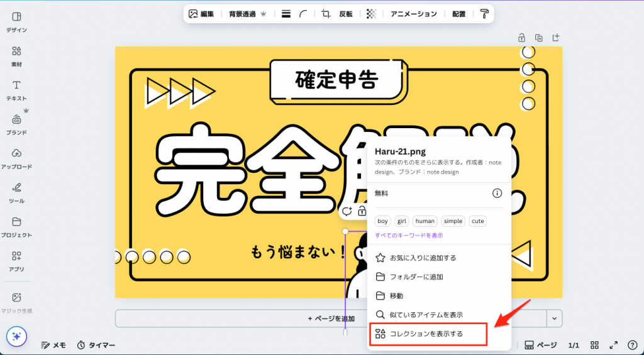Viewport: 644px width, 355px height.
Task: Toggle the lock on the selected element
Action: (362, 211)
